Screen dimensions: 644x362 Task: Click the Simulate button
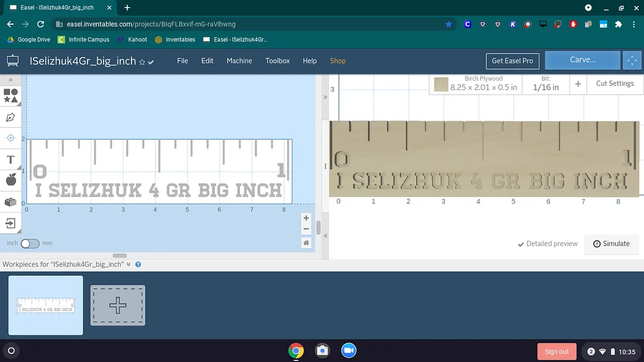click(611, 243)
